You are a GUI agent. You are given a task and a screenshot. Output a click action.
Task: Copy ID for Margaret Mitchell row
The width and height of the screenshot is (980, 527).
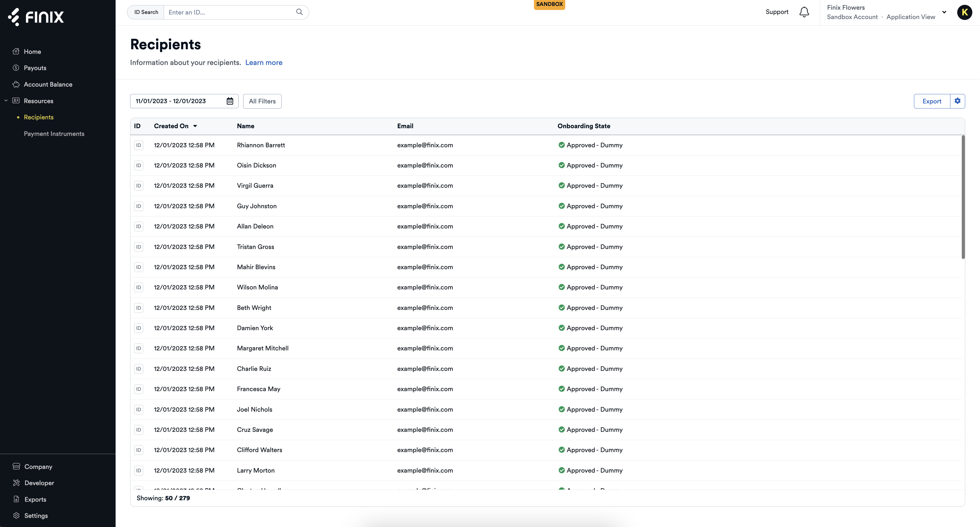click(138, 348)
